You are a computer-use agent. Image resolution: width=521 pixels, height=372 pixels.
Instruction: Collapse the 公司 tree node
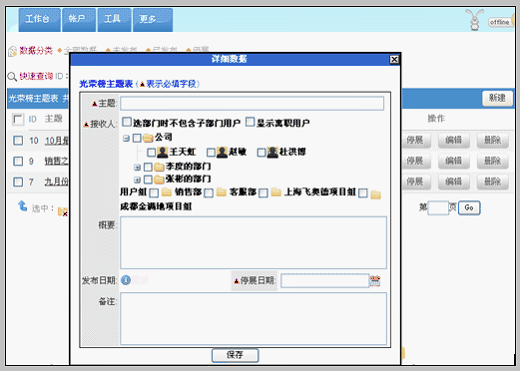(x=126, y=138)
